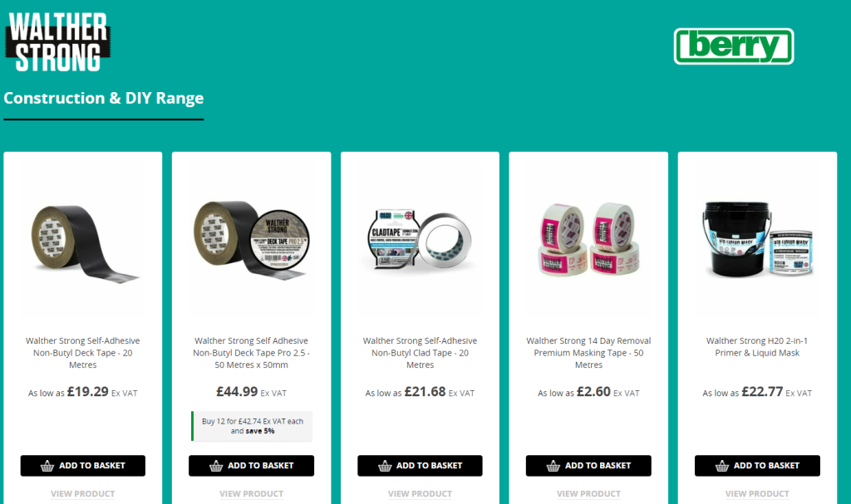Click the Walther Strong logo
851x504 pixels.
click(x=57, y=42)
